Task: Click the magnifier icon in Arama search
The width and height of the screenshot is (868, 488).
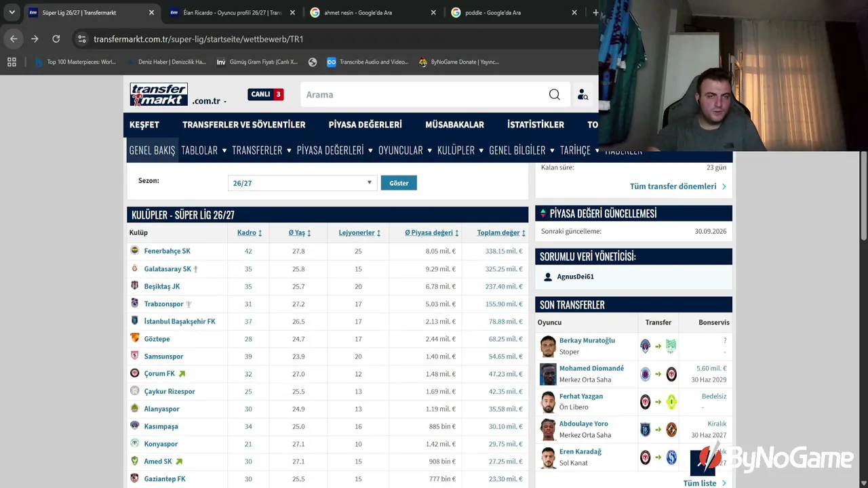Action: [x=554, y=95]
